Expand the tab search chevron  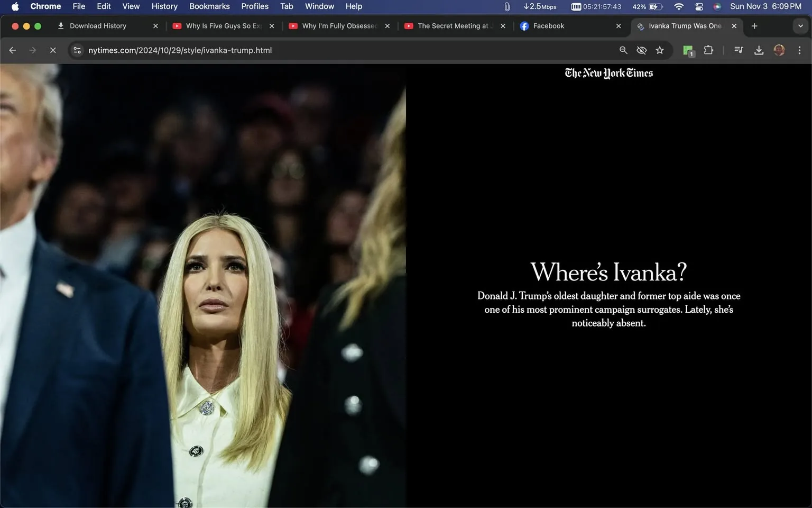coord(799,25)
